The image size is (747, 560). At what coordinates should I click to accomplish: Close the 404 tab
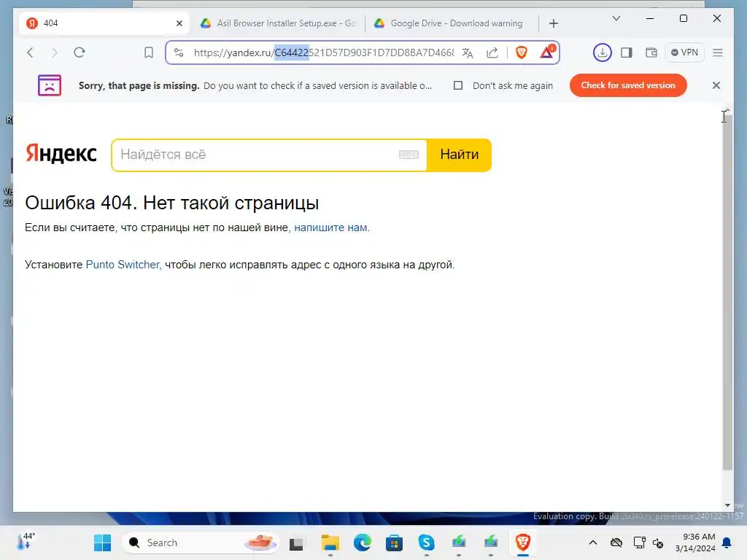[x=179, y=23]
